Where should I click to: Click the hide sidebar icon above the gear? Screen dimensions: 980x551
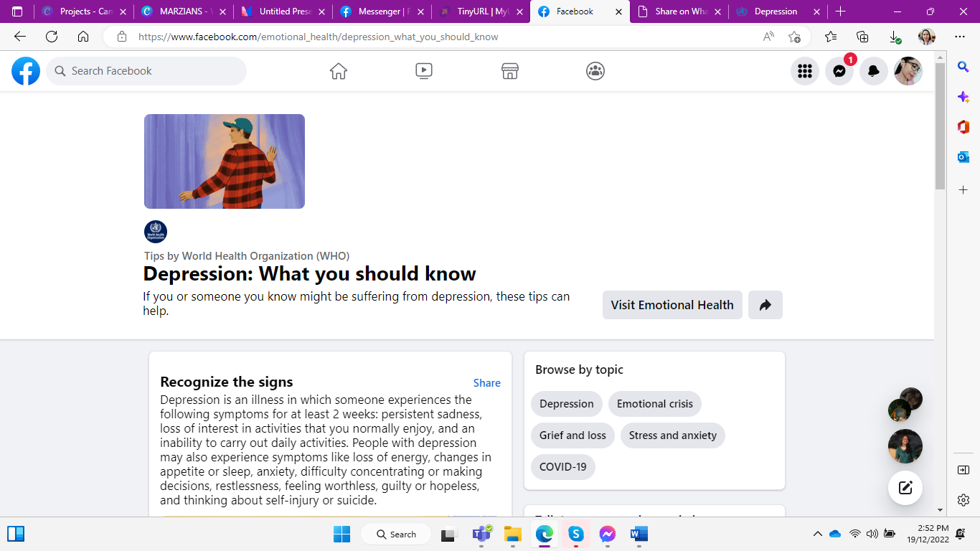coord(963,470)
